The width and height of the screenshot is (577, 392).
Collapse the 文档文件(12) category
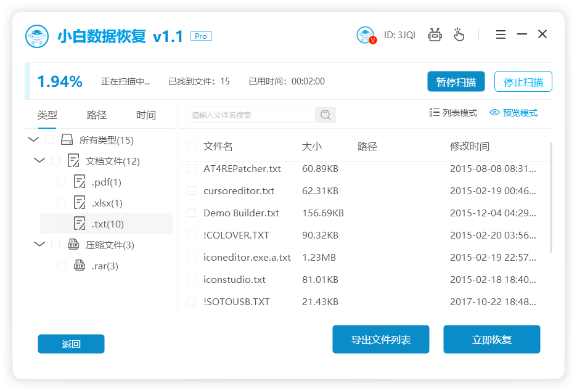tap(39, 161)
